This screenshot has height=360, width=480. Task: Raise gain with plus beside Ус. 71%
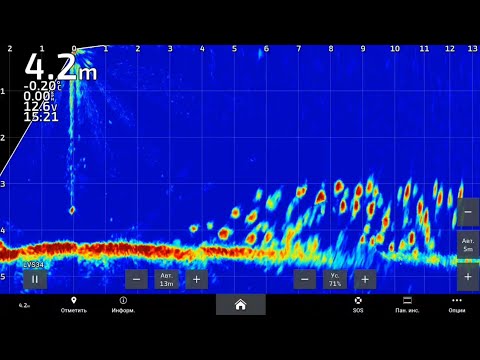point(365,279)
